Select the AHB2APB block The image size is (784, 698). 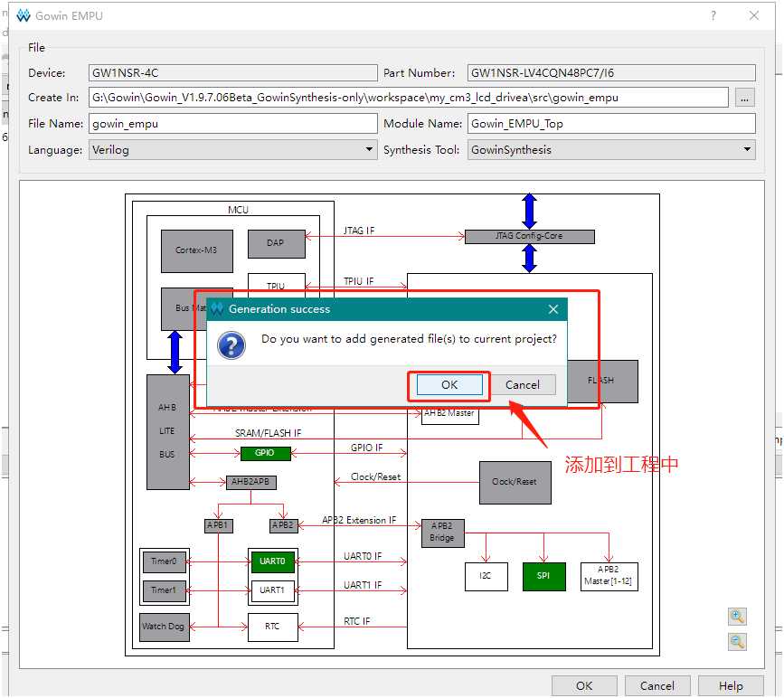(x=251, y=482)
